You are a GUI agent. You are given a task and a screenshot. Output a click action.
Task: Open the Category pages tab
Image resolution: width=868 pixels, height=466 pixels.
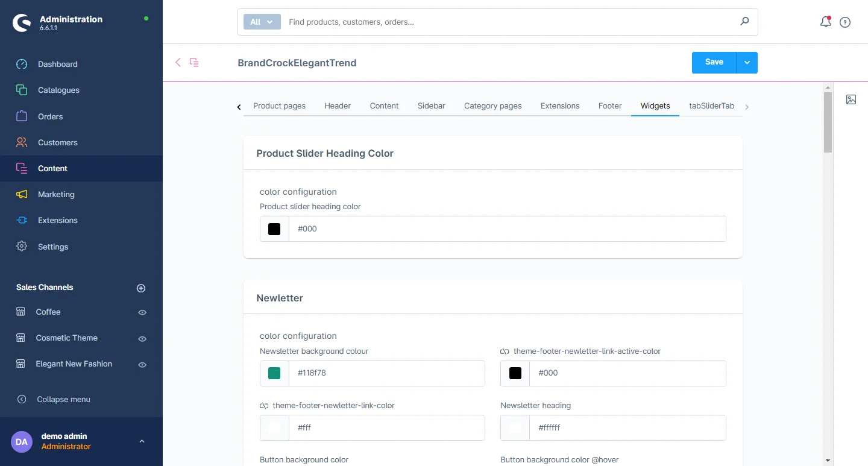[x=492, y=105]
